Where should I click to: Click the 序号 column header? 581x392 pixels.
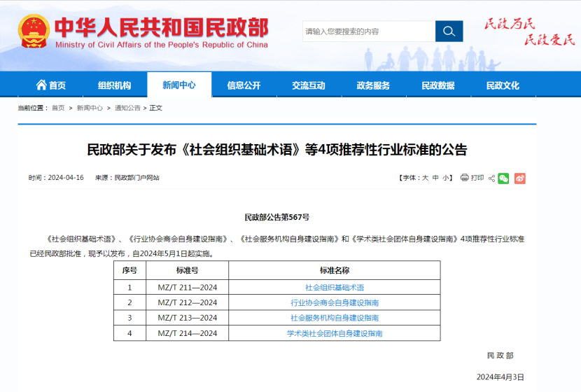129,270
